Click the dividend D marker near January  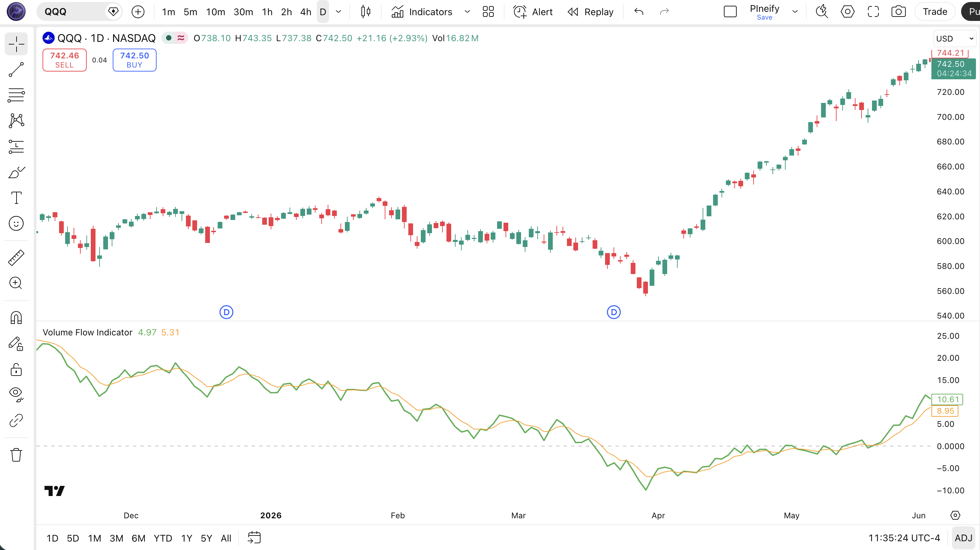coord(226,312)
